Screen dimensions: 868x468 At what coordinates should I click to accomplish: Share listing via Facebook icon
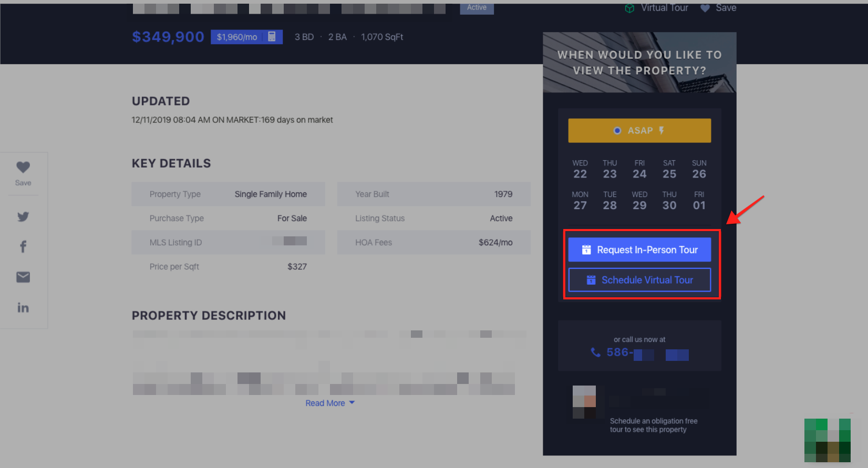(23, 246)
